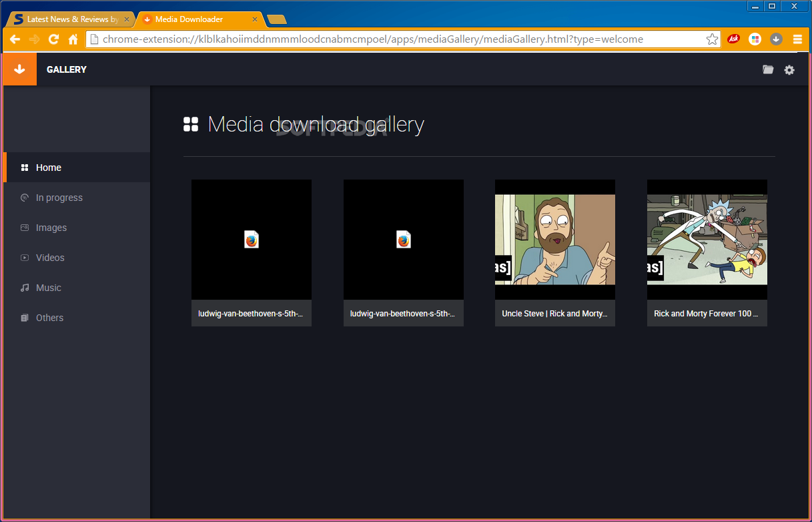Click Firefox file icon in first thumbnail
Image resolution: width=812 pixels, height=522 pixels.
[x=252, y=240]
